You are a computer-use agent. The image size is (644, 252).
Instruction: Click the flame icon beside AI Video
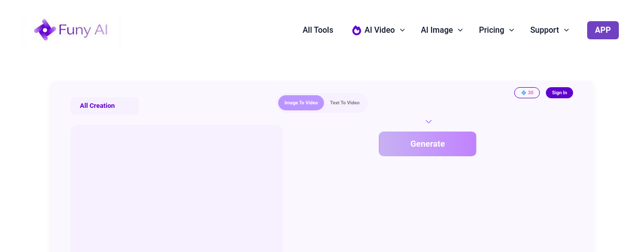coord(357,30)
